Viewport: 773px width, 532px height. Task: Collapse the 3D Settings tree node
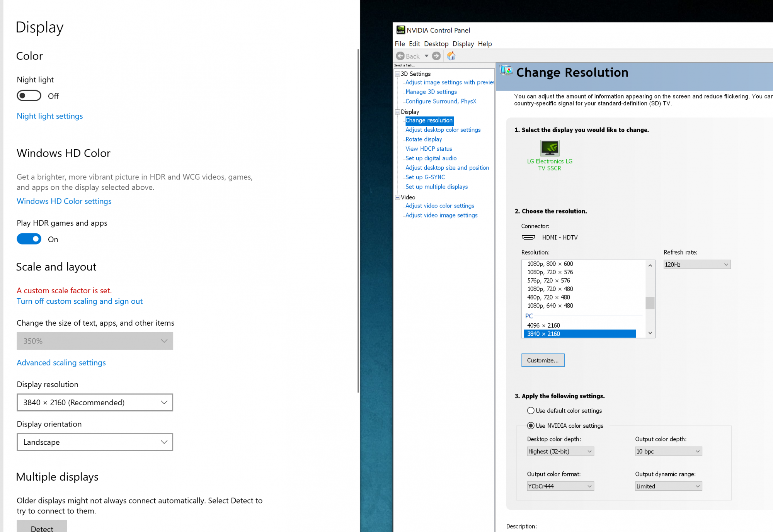[x=397, y=74]
